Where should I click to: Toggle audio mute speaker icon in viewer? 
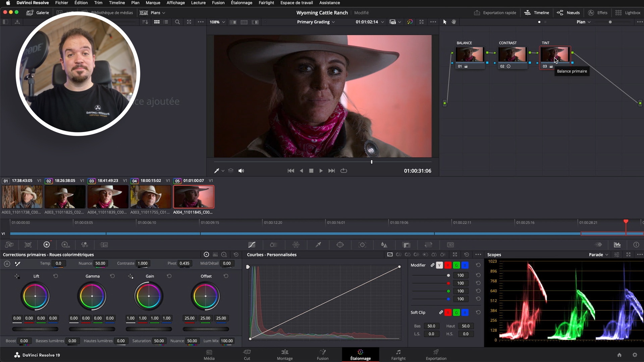241,171
